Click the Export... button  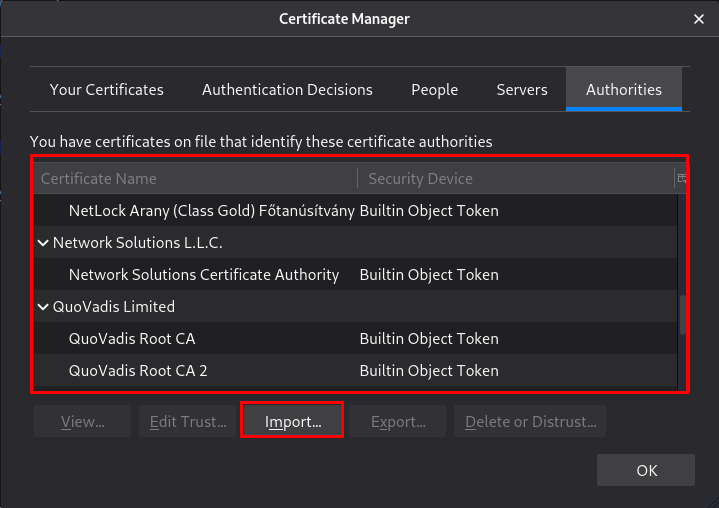point(398,421)
